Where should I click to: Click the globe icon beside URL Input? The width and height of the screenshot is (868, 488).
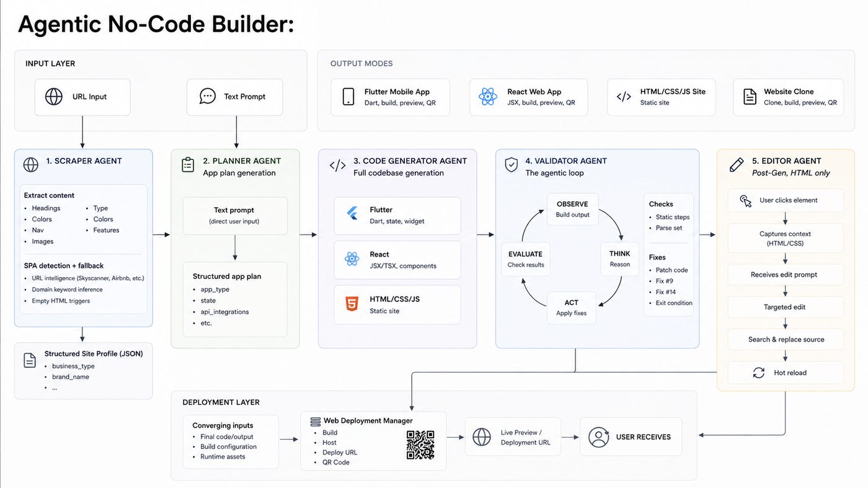coord(54,97)
